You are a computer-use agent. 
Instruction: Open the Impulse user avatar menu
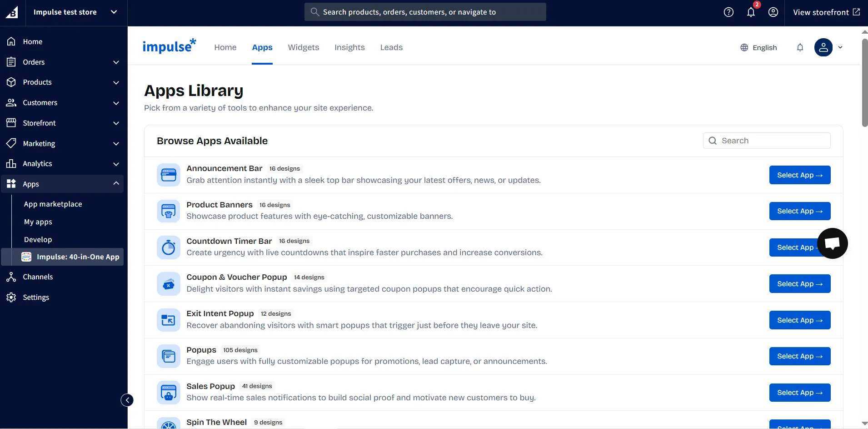tap(823, 47)
